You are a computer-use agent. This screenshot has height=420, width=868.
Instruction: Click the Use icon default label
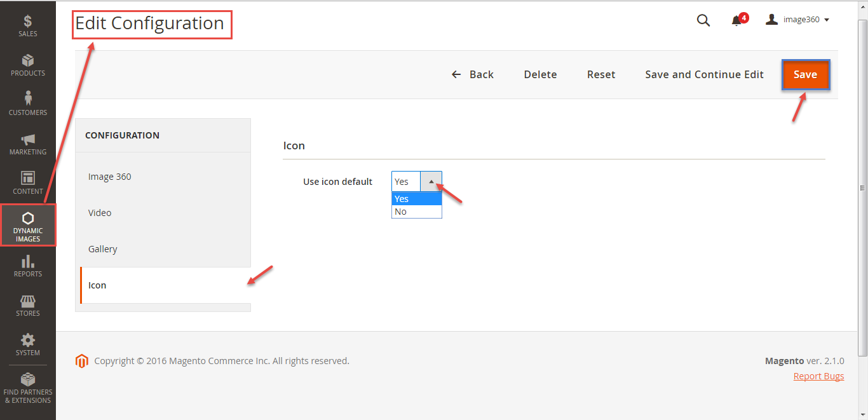337,182
